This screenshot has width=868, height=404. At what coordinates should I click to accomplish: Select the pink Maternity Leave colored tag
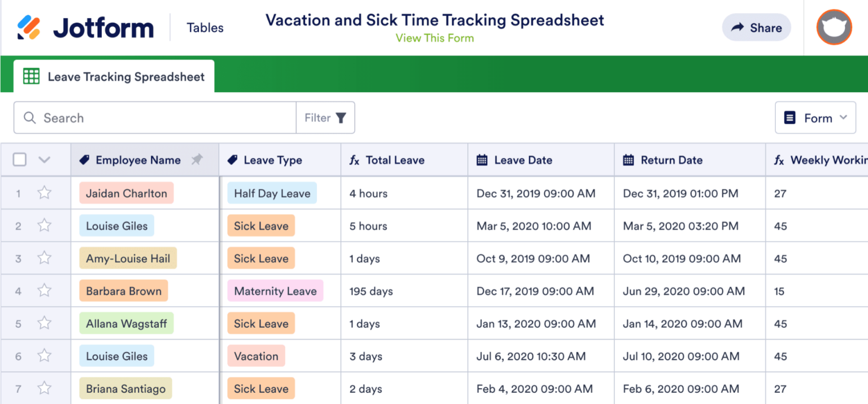click(275, 290)
